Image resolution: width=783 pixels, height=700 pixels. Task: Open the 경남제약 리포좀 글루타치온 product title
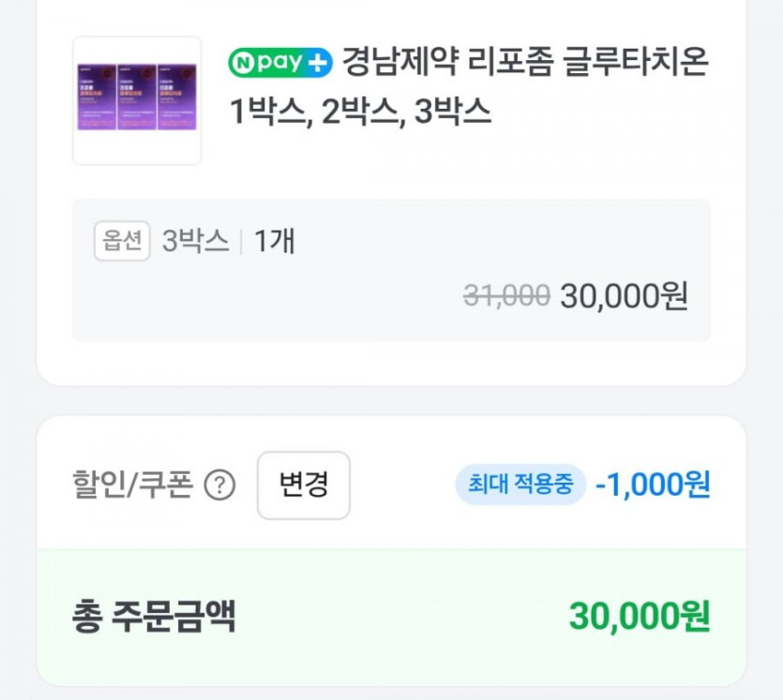pyautogui.click(x=524, y=63)
